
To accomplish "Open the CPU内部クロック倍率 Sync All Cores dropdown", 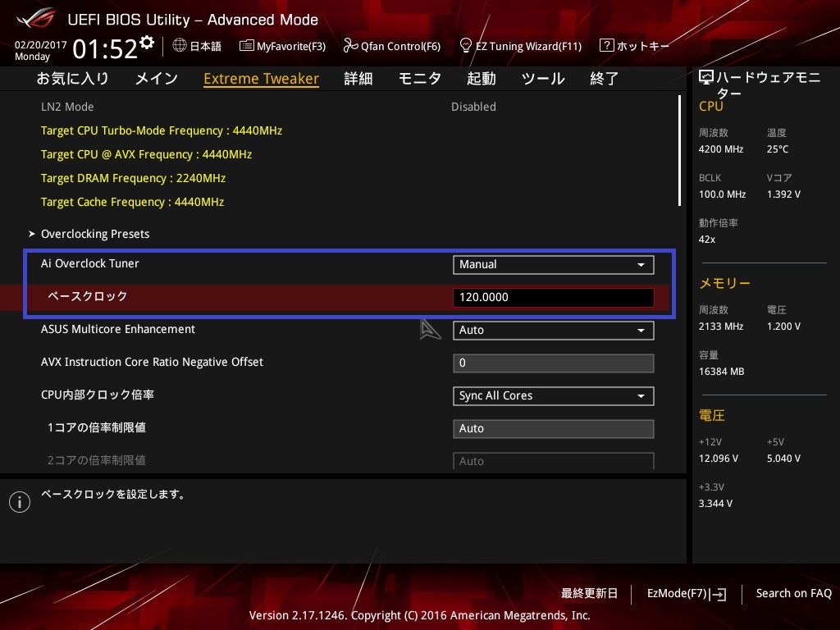I will (554, 396).
